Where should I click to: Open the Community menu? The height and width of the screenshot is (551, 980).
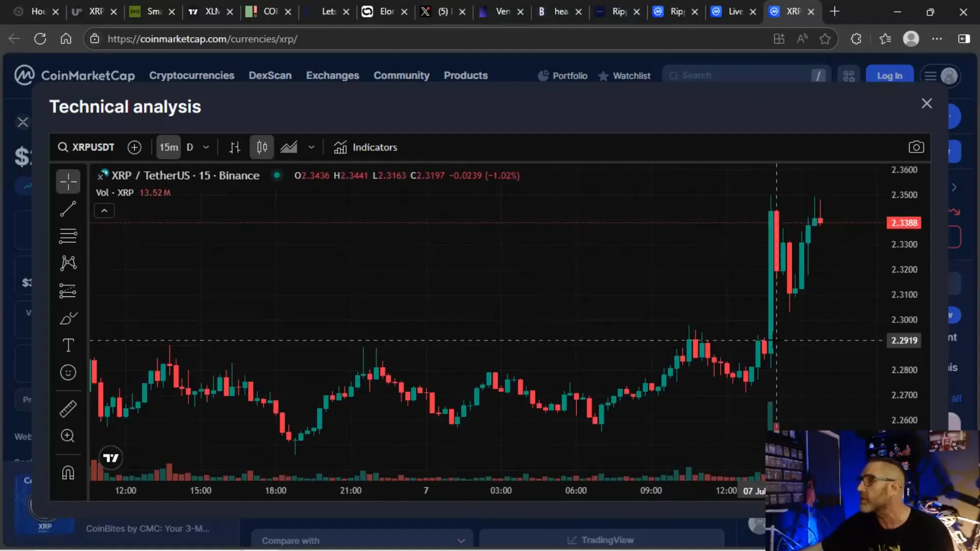[402, 76]
